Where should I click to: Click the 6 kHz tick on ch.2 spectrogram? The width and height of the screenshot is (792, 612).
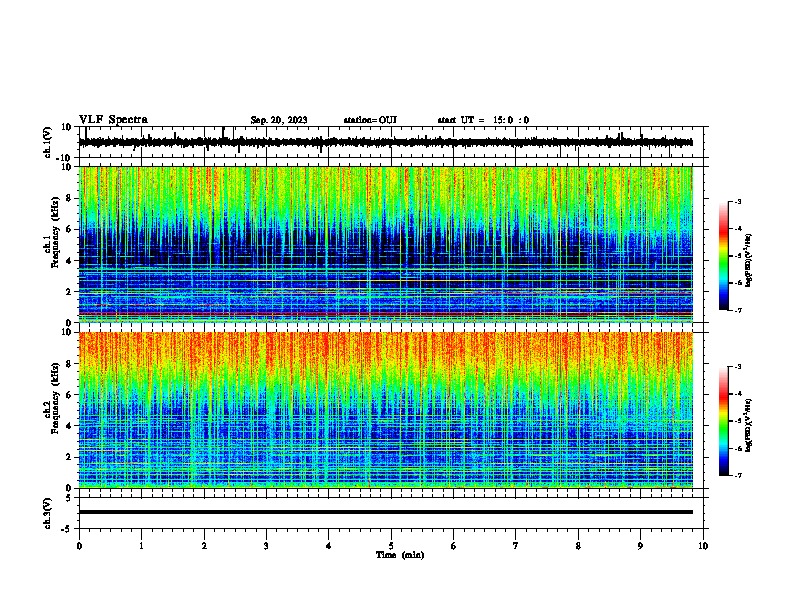click(x=69, y=395)
